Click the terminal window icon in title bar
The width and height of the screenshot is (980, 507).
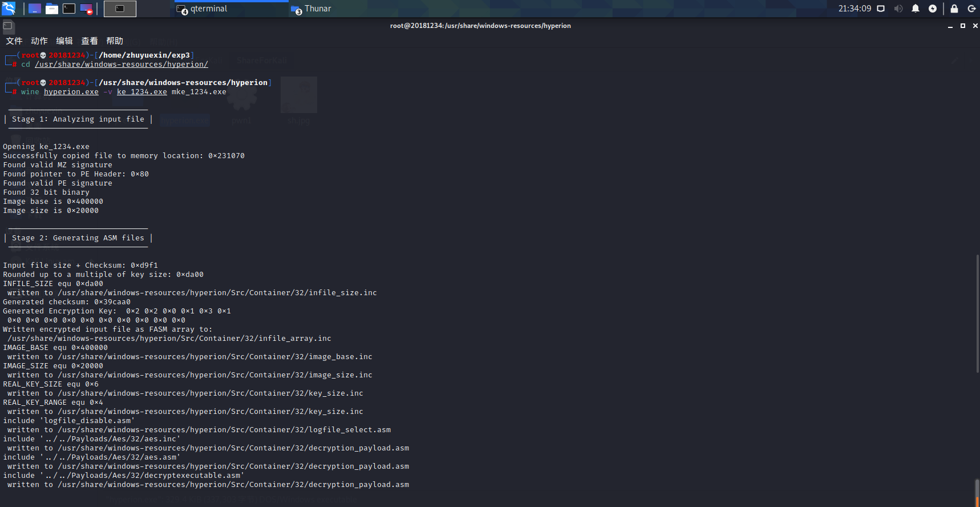point(7,26)
